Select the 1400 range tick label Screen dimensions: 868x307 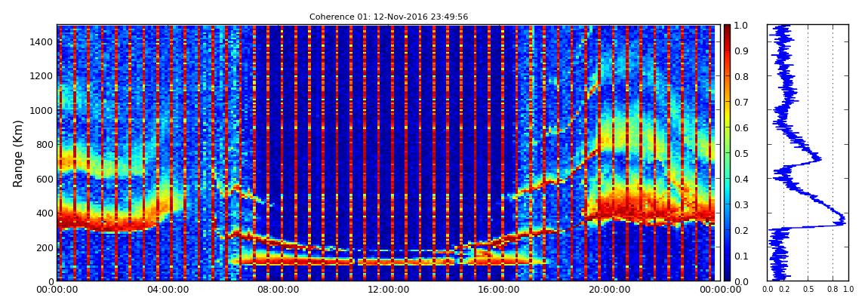42,41
